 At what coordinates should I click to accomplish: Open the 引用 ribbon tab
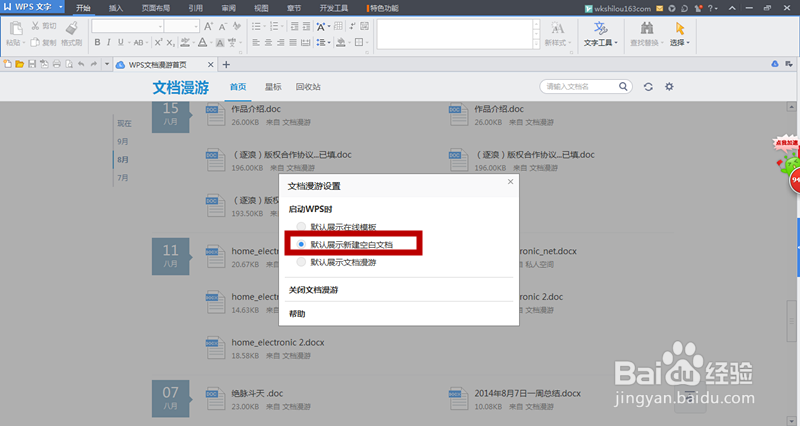[195, 8]
